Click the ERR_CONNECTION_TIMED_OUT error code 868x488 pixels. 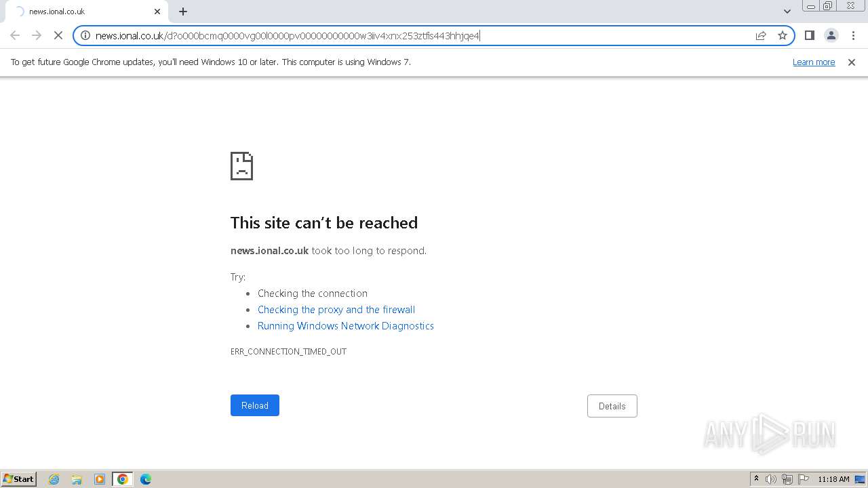[x=289, y=352]
